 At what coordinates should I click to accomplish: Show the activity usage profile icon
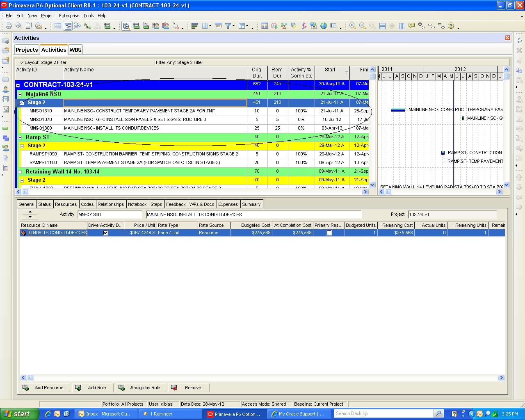point(146,26)
